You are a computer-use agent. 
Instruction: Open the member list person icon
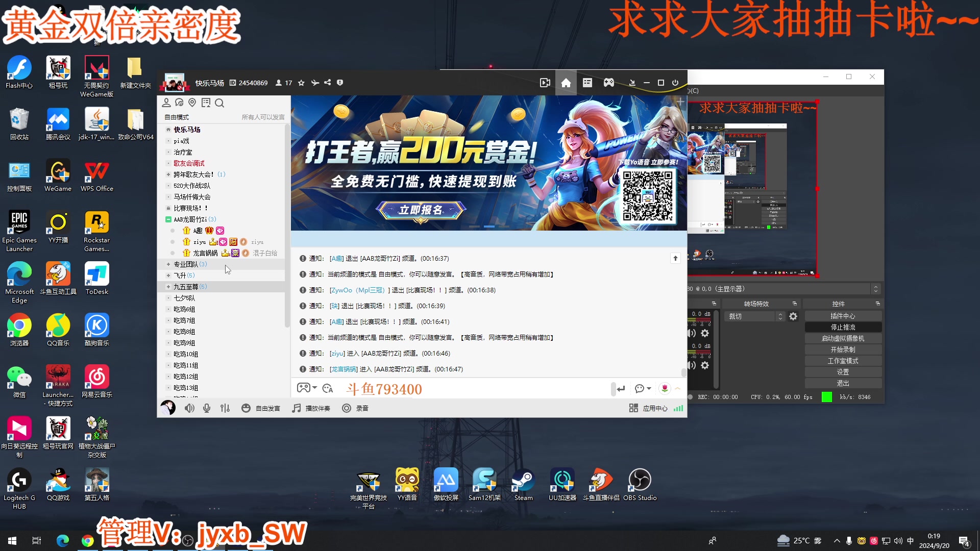click(166, 103)
